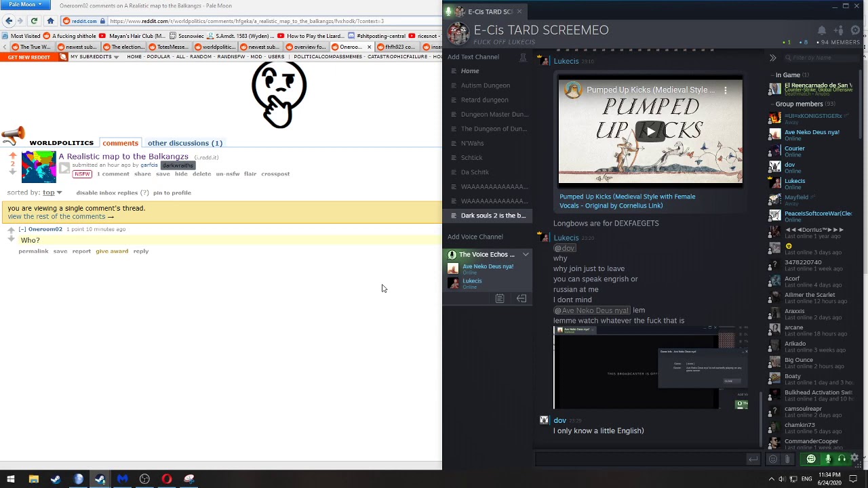Click Add Voice Channel
This screenshot has width=868, height=488.
(x=475, y=237)
